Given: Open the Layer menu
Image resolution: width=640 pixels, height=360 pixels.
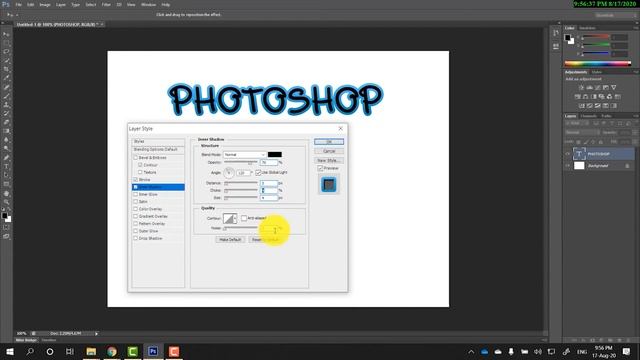Looking at the screenshot, I should pyautogui.click(x=60, y=5).
